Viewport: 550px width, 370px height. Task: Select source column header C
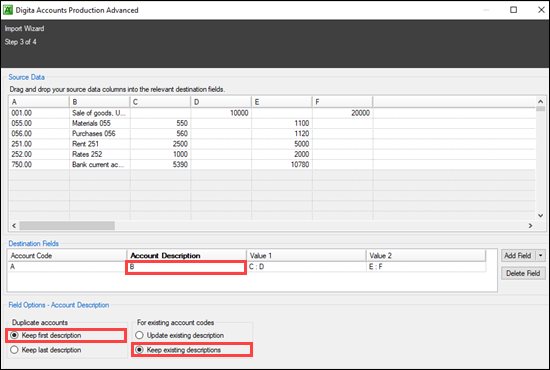[x=160, y=102]
